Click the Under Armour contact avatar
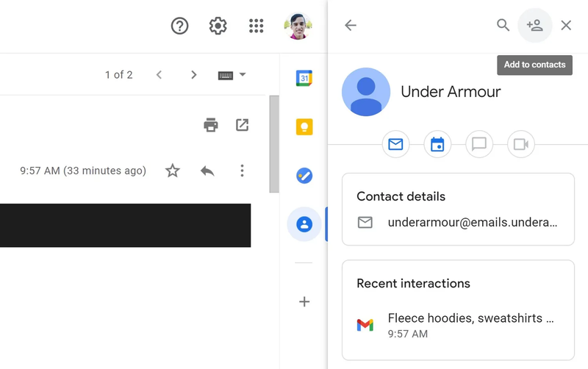588x369 pixels. tap(366, 92)
